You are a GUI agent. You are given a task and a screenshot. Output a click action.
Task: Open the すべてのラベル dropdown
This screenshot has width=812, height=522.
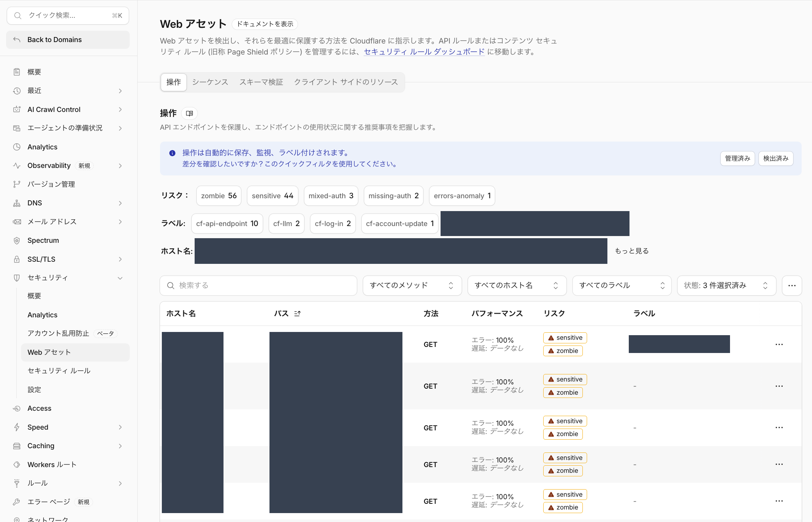[x=622, y=286]
